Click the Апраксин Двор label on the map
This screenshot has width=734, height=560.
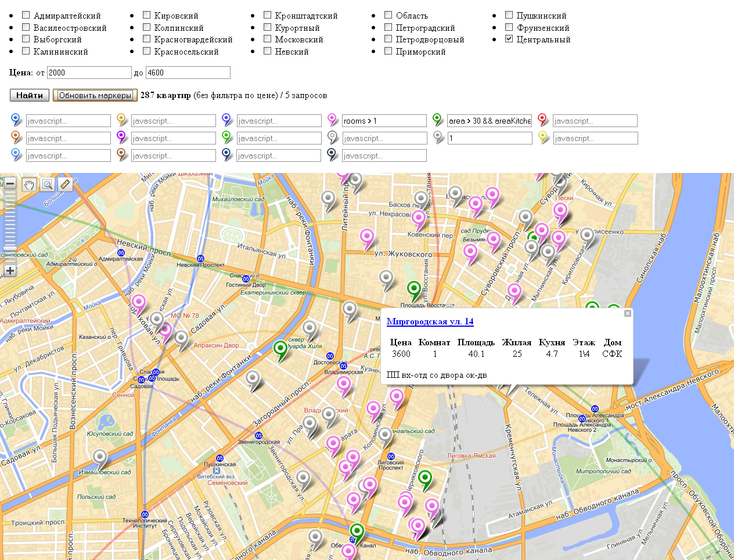tap(216, 345)
